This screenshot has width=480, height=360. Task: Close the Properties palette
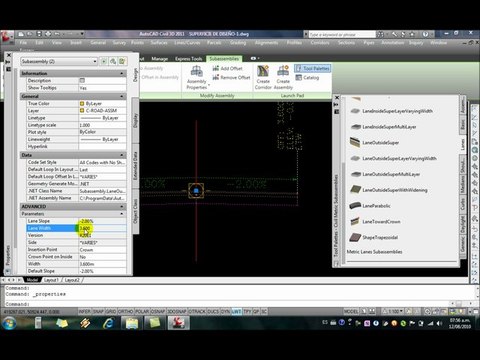[9, 55]
